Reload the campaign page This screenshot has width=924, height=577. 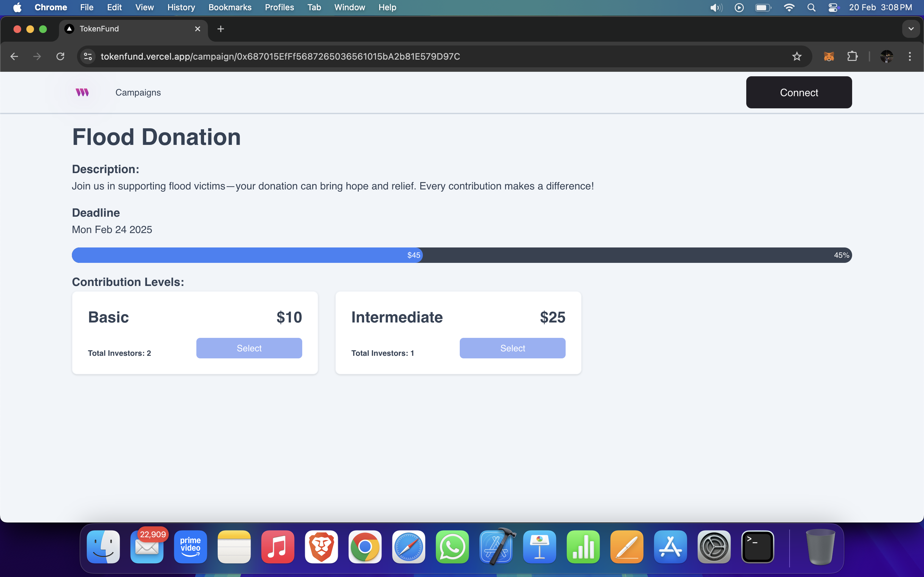[x=60, y=56]
